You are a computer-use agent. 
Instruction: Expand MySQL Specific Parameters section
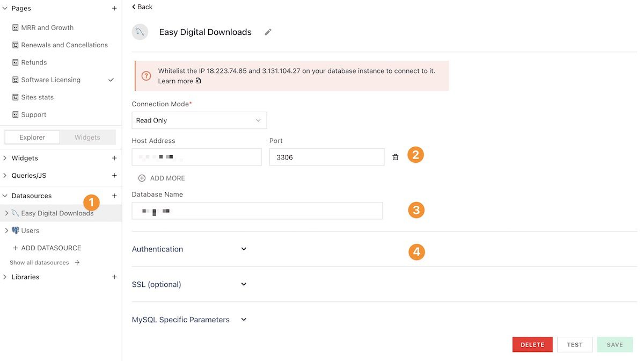point(189,320)
